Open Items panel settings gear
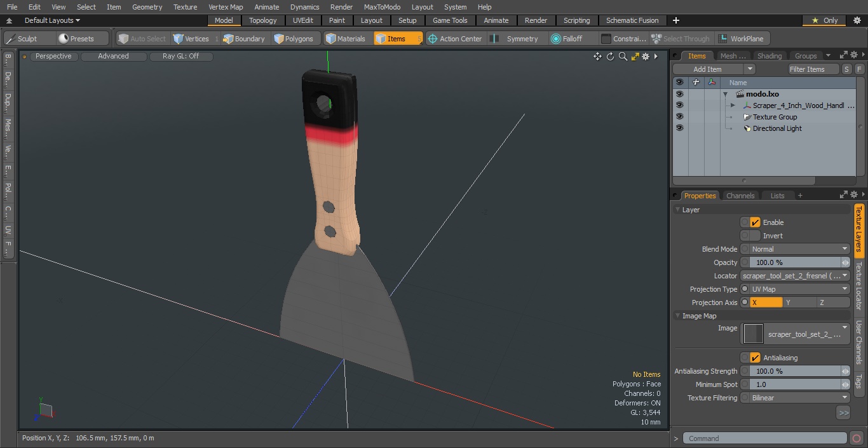The width and height of the screenshot is (868, 448). pyautogui.click(x=855, y=55)
